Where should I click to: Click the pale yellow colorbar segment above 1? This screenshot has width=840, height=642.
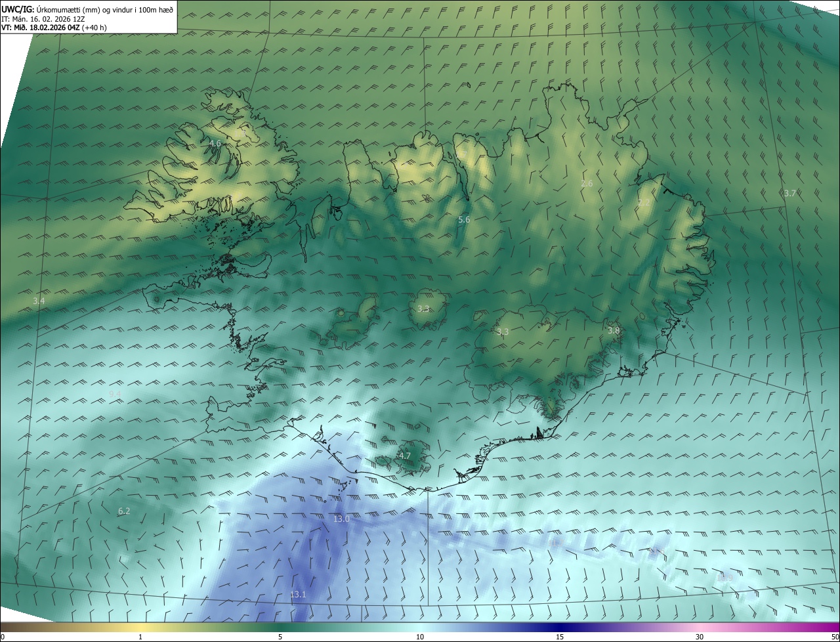pos(140,627)
